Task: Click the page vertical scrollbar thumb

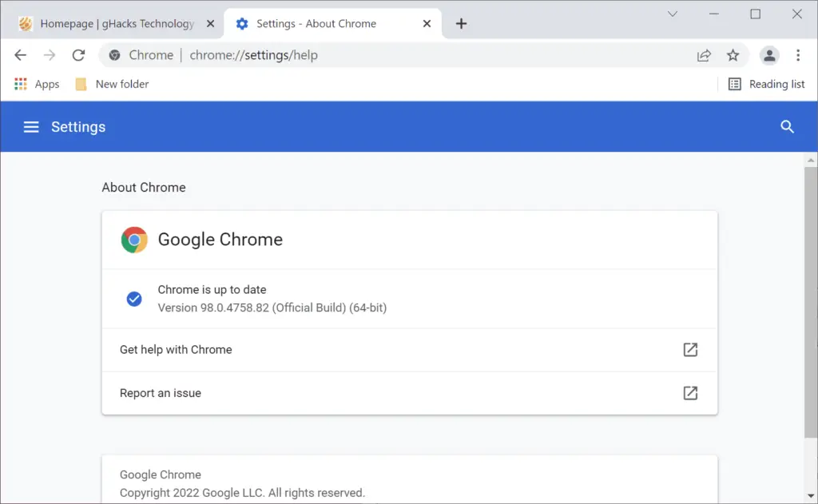Action: (811, 303)
